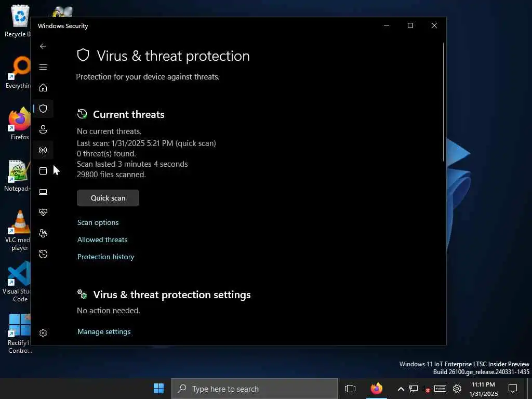Image resolution: width=532 pixels, height=399 pixels.
Task: Open Firefox from the taskbar
Action: point(376,389)
